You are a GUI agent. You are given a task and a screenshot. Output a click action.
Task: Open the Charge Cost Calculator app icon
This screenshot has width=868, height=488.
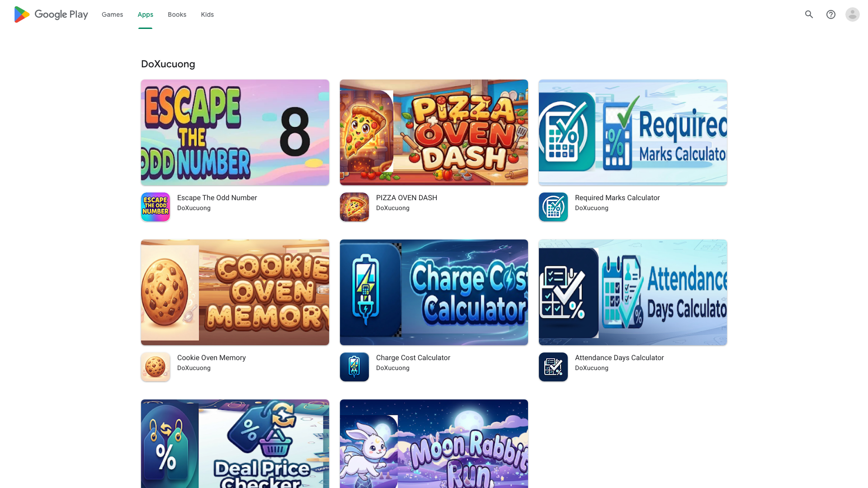tap(354, 367)
